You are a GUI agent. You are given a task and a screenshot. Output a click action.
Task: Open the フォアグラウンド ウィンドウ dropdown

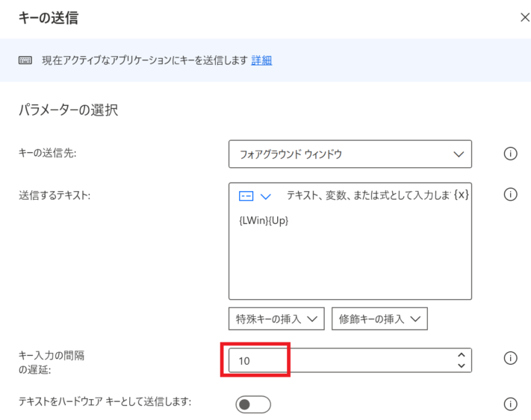(350, 154)
